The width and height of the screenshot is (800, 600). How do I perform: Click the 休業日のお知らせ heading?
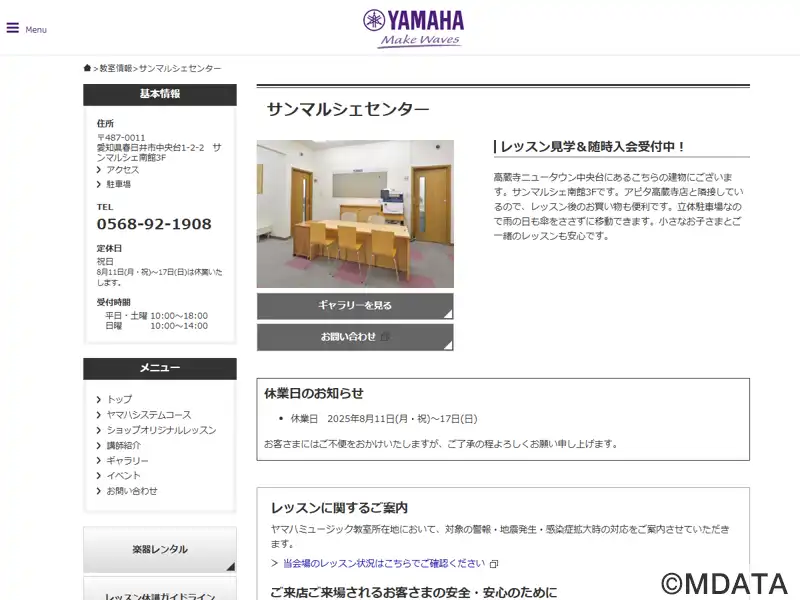pyautogui.click(x=314, y=393)
